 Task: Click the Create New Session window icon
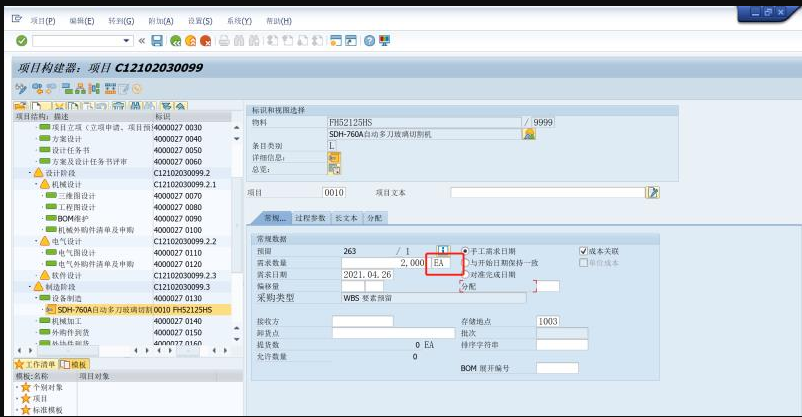(336, 40)
